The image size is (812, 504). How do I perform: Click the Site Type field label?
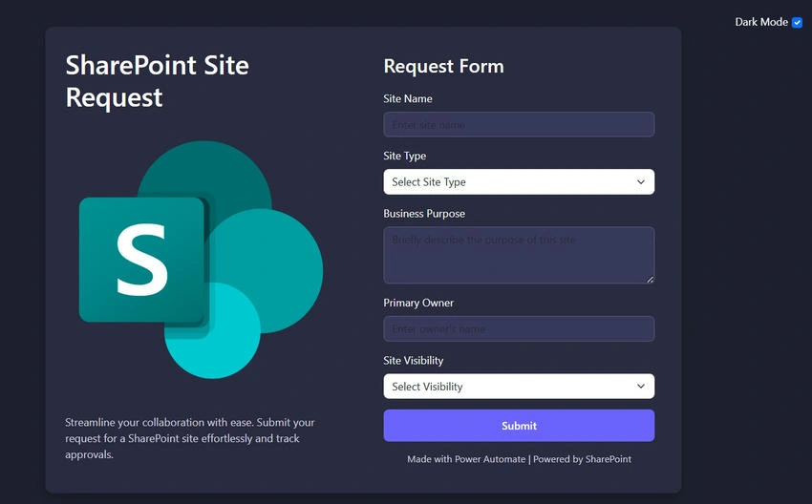pos(404,157)
